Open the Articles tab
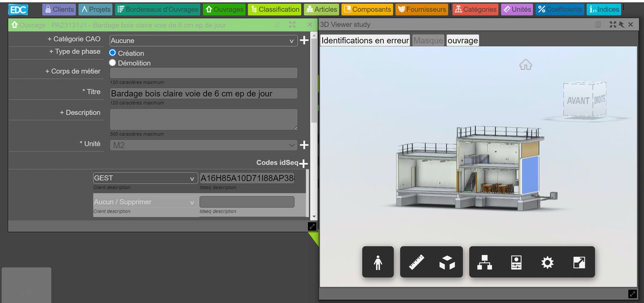 pos(321,9)
